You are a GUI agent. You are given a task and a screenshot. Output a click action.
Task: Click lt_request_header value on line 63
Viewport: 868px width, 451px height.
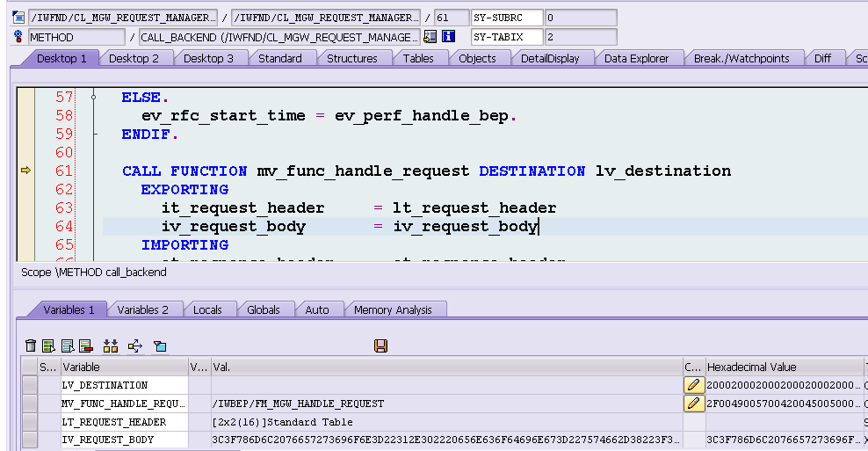point(474,208)
